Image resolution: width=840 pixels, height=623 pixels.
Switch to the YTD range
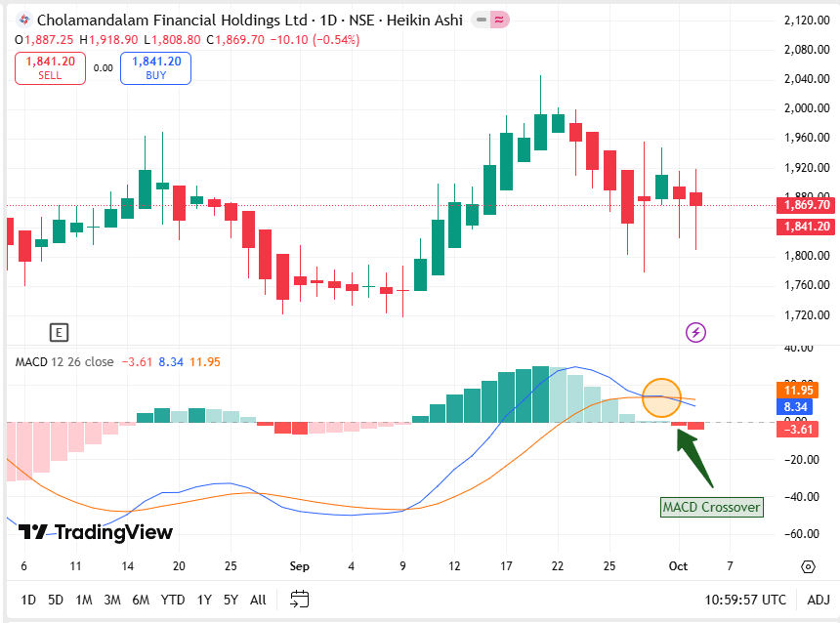coord(173,600)
